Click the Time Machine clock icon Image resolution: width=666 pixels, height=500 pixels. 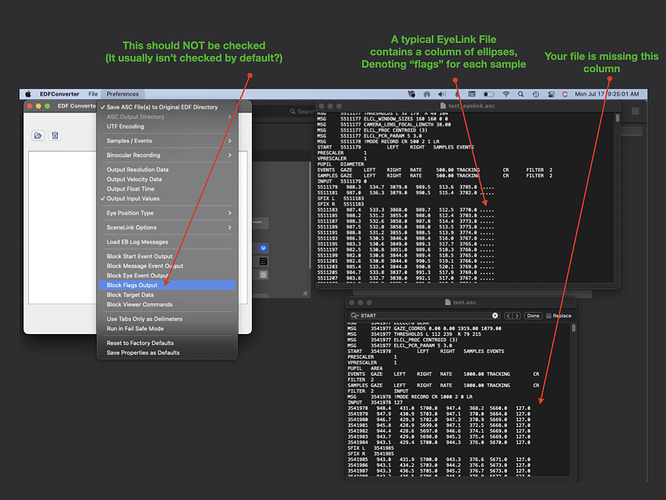536,94
